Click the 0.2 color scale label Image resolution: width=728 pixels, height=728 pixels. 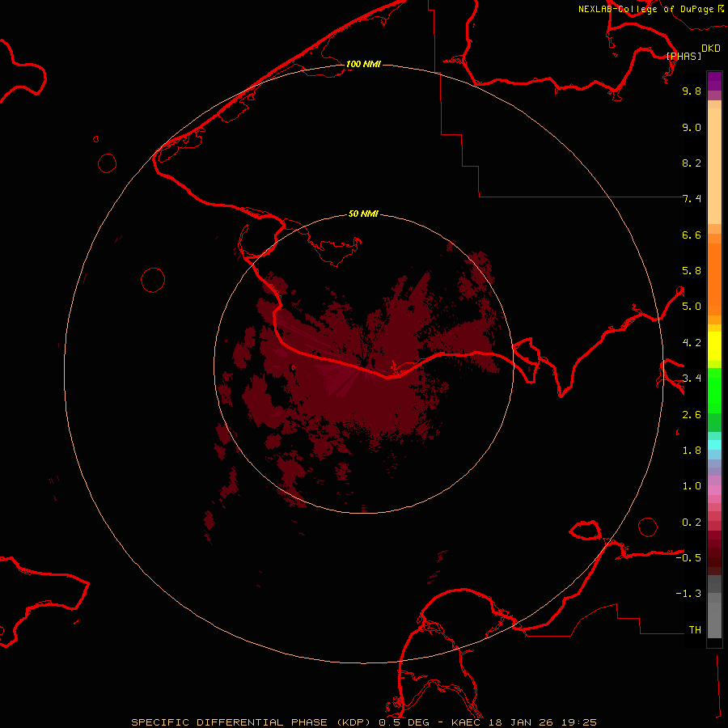[692, 523]
